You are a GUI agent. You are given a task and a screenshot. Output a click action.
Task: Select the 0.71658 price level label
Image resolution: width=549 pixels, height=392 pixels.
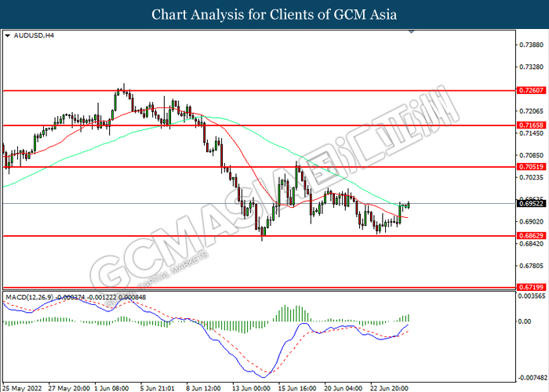[532, 125]
